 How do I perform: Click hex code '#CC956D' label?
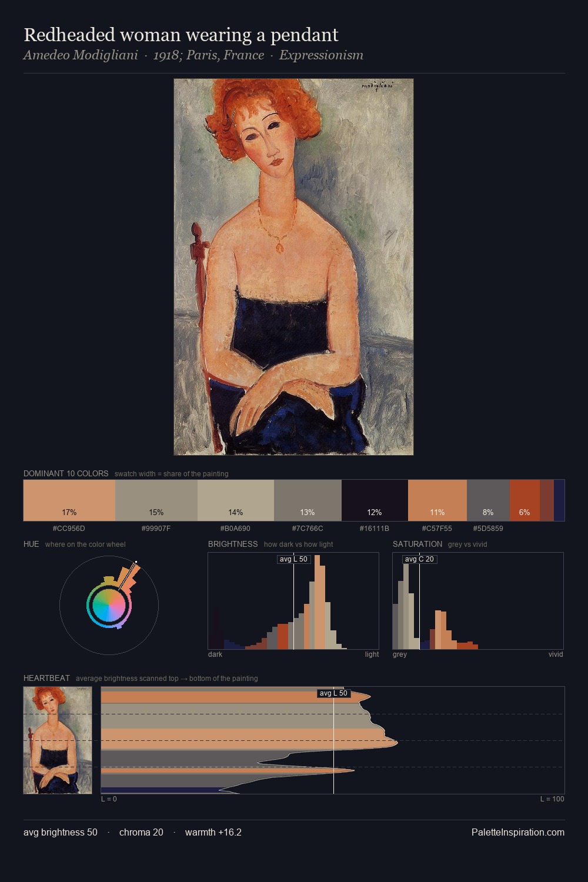click(x=69, y=529)
